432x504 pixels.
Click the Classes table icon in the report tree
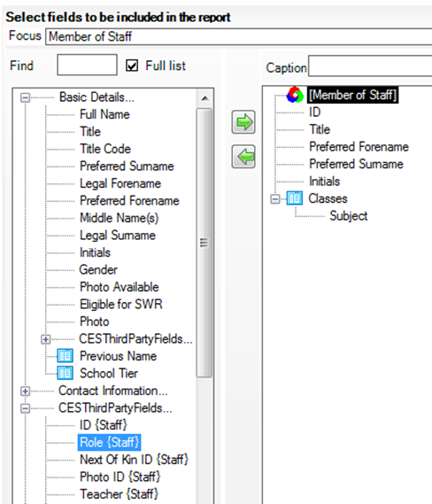295,198
